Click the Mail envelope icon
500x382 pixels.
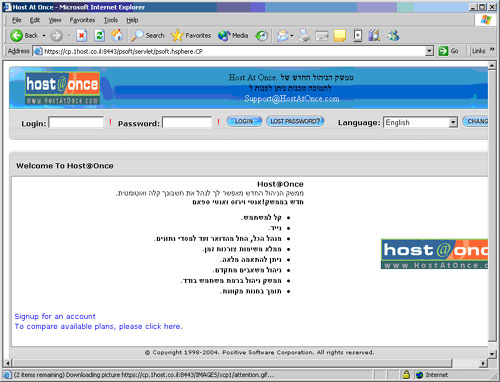282,35
